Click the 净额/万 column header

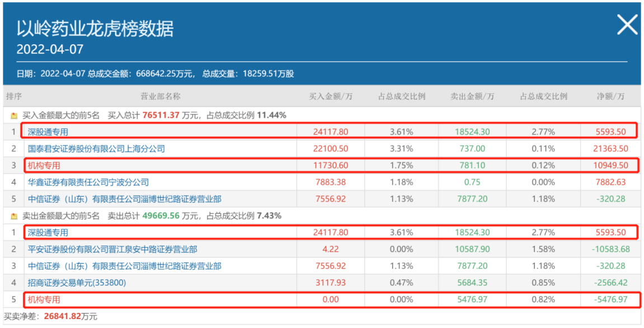(x=610, y=97)
